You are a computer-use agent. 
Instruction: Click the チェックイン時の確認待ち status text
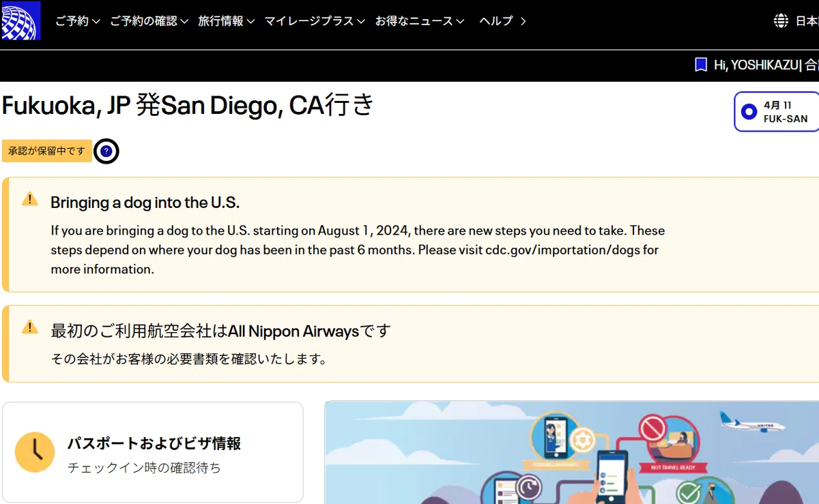click(x=144, y=468)
